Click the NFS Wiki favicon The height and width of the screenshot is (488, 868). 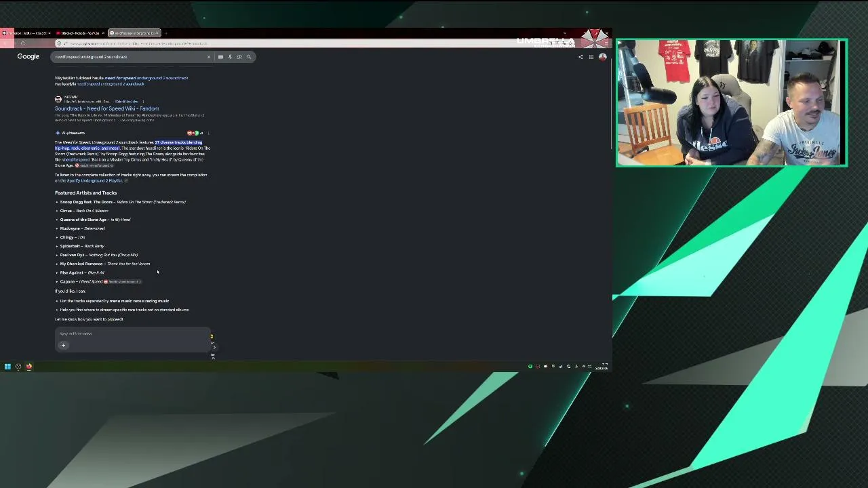click(x=58, y=99)
